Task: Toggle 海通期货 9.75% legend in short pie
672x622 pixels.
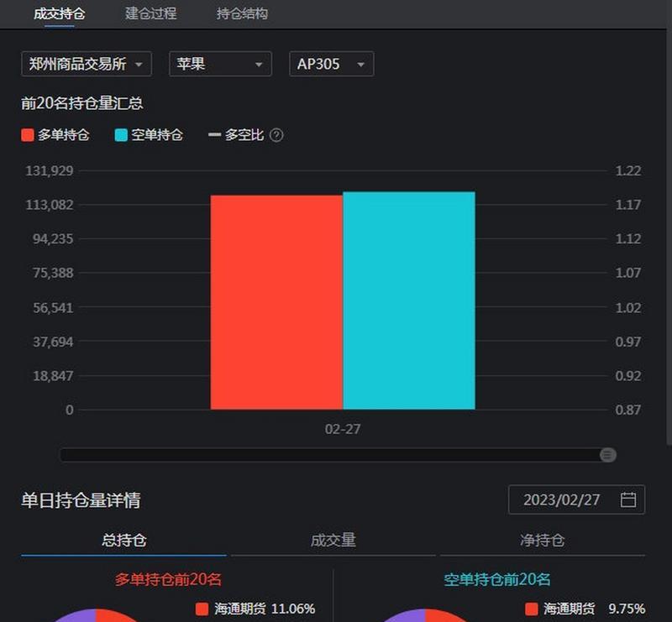Action: pyautogui.click(x=585, y=609)
